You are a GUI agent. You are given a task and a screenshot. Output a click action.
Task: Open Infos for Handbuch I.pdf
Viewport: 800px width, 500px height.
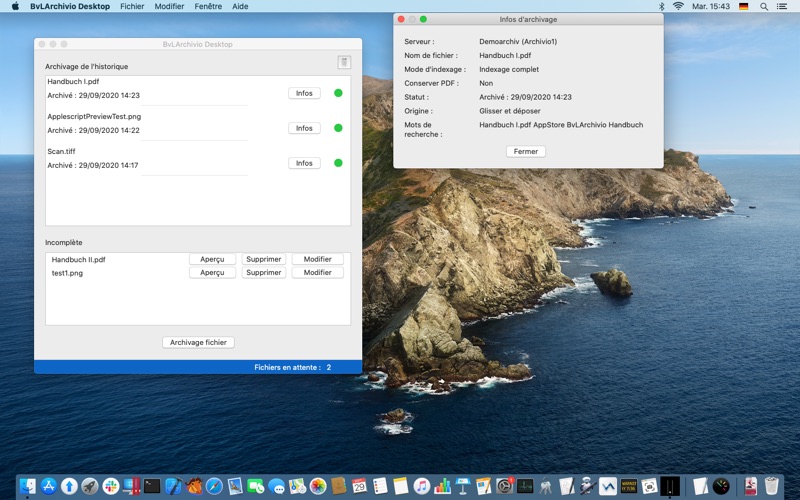[304, 93]
